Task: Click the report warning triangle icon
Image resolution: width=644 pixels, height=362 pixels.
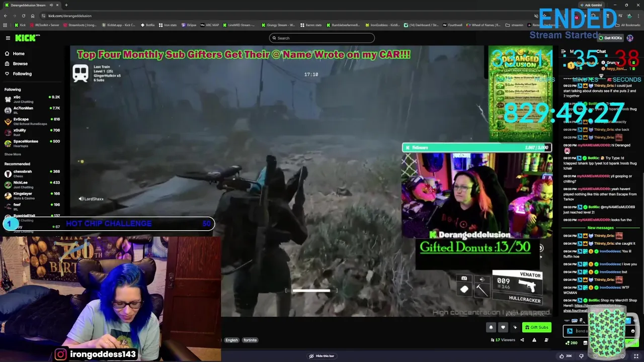Action: click(534, 340)
